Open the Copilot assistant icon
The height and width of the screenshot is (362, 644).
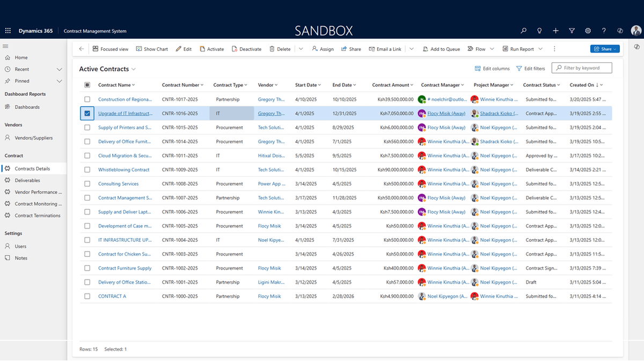click(x=620, y=31)
